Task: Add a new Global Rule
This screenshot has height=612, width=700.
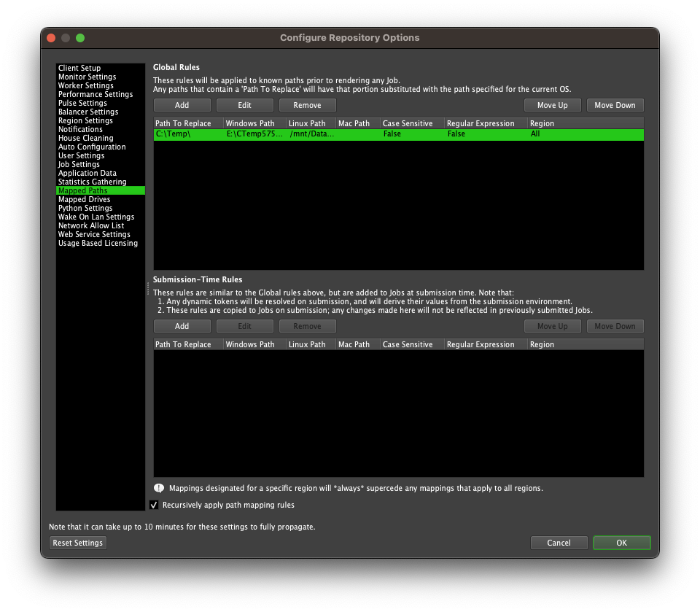Action: [182, 104]
